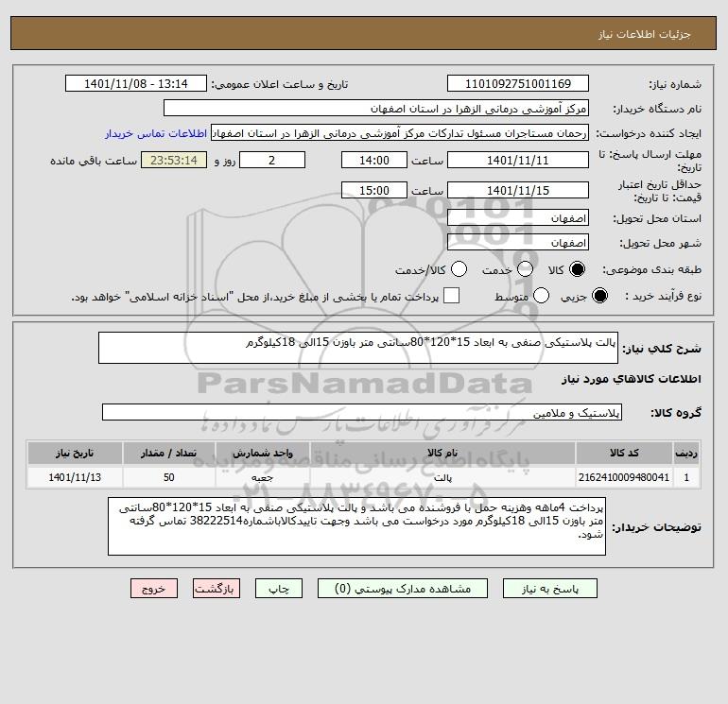Click the خروج exit button
This screenshot has width=728, height=704.
pos(154,589)
